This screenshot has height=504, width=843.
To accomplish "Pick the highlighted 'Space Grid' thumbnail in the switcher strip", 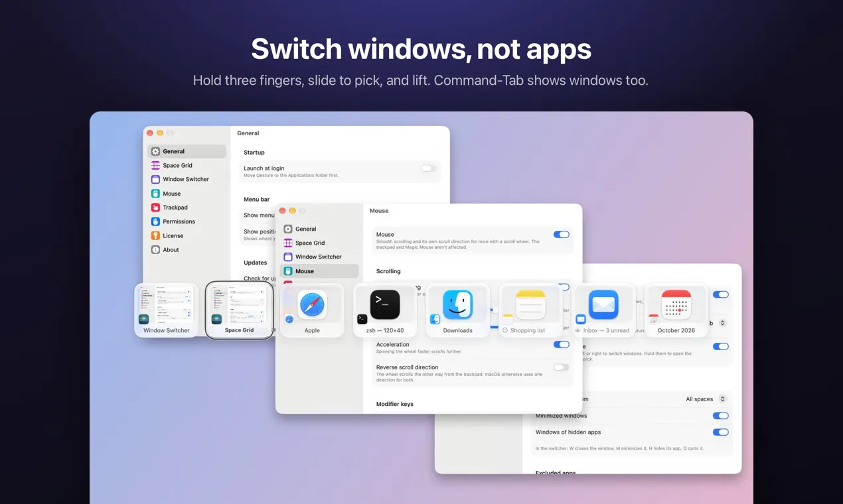I will pyautogui.click(x=239, y=310).
